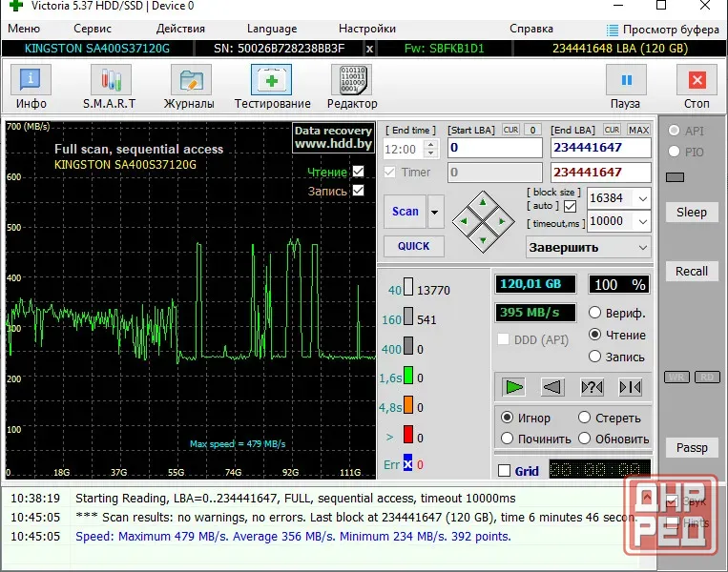Select the Игнор radio option
The height and width of the screenshot is (572, 728).
tap(507, 418)
